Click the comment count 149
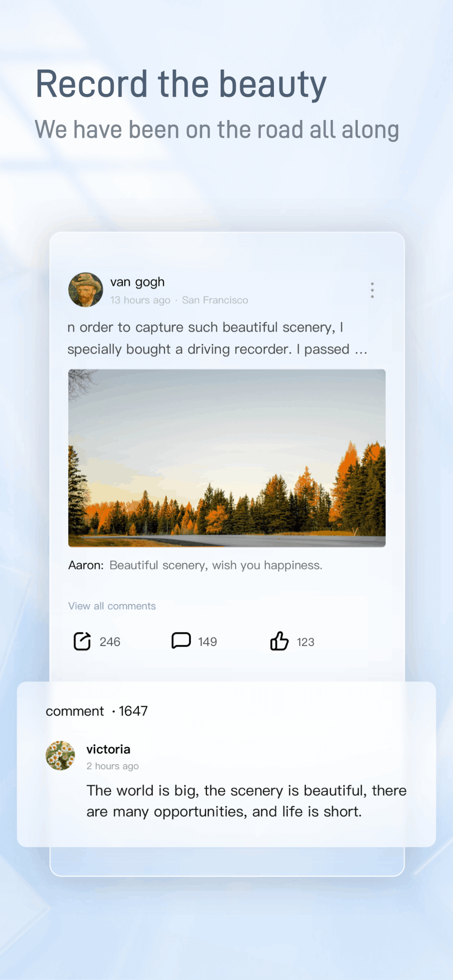The image size is (453, 980). pos(208,642)
